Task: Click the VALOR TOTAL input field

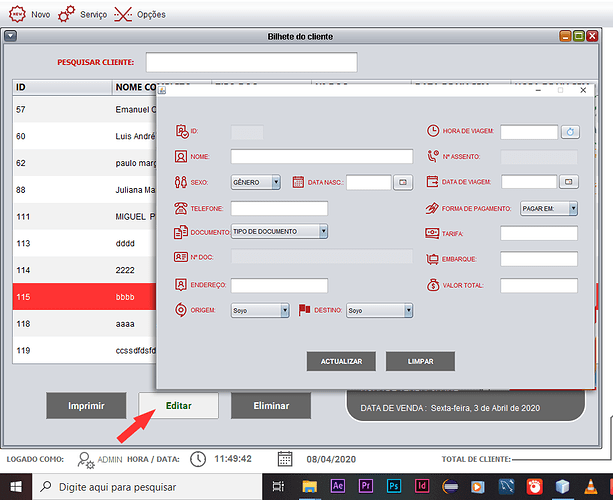Action: click(x=539, y=285)
